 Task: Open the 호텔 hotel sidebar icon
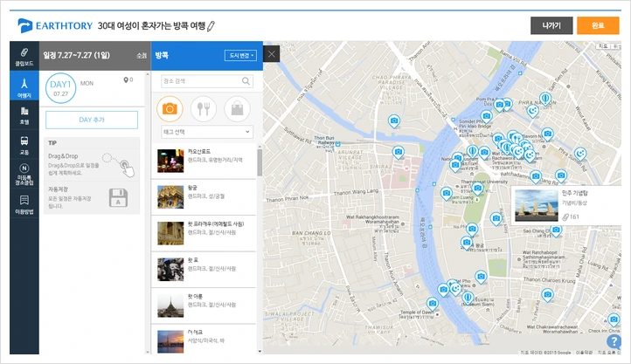[x=24, y=115]
